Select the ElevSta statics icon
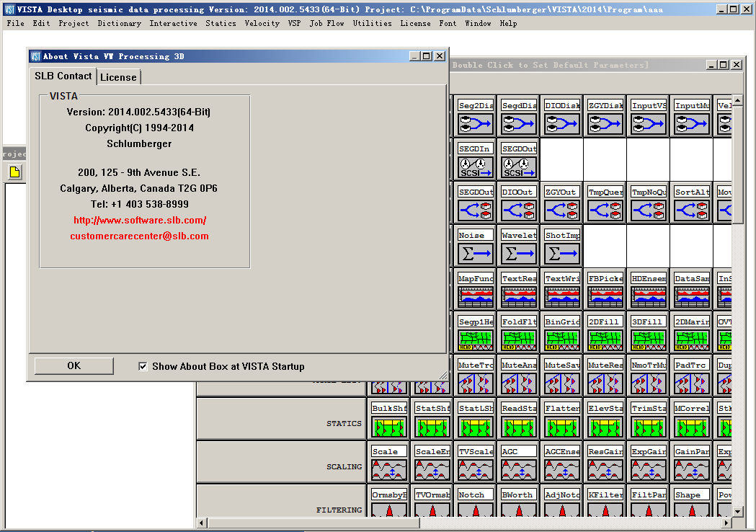The width and height of the screenshot is (756, 532). coord(605,427)
